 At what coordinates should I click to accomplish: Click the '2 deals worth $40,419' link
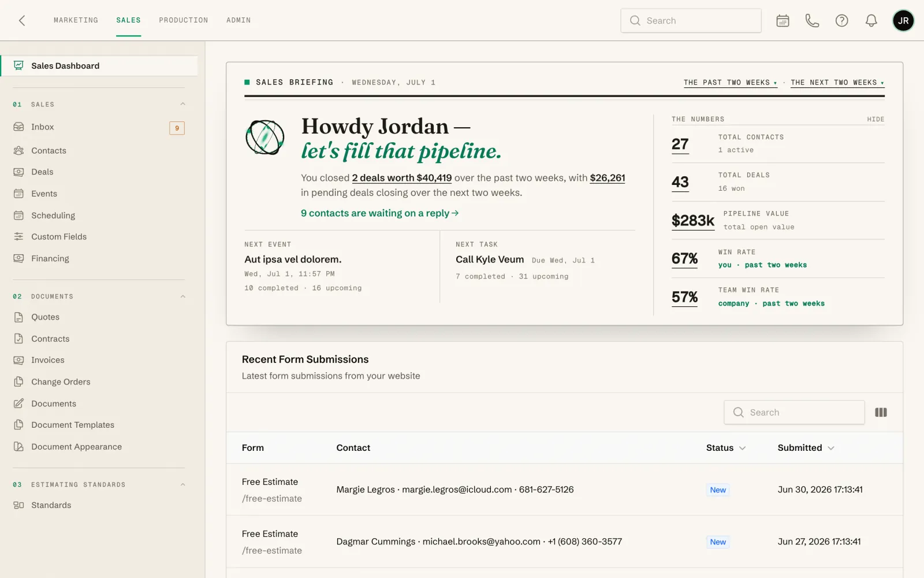pos(402,178)
